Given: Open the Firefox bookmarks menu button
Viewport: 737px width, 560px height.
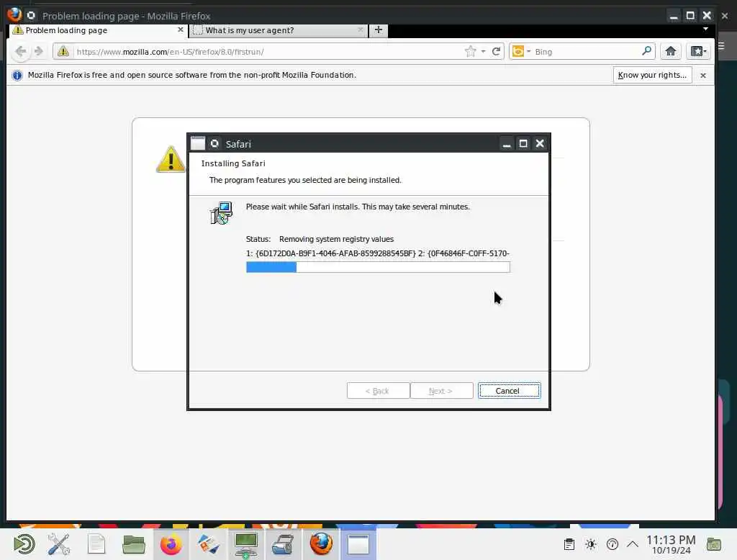Looking at the screenshot, I should 698,51.
